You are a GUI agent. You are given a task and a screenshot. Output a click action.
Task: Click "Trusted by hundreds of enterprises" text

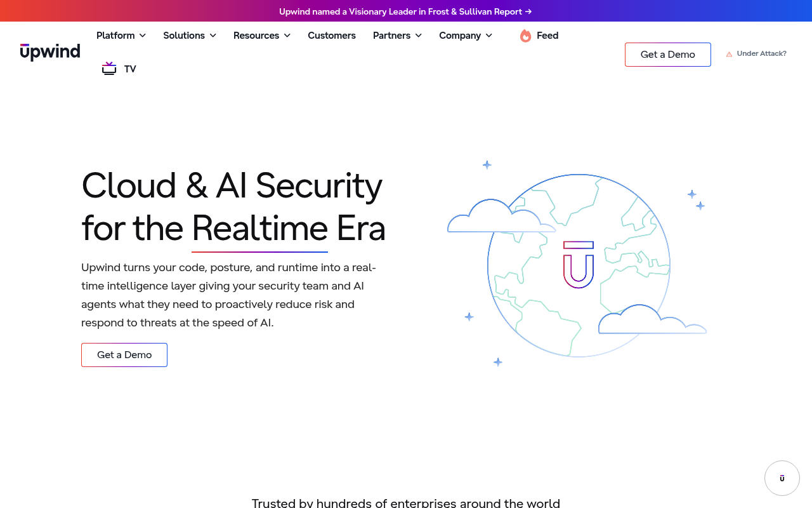tap(406, 503)
